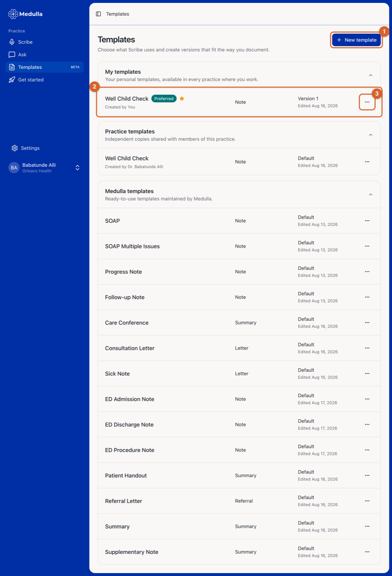Collapse the Practice templates section
The height and width of the screenshot is (576, 392).
pos(371,135)
